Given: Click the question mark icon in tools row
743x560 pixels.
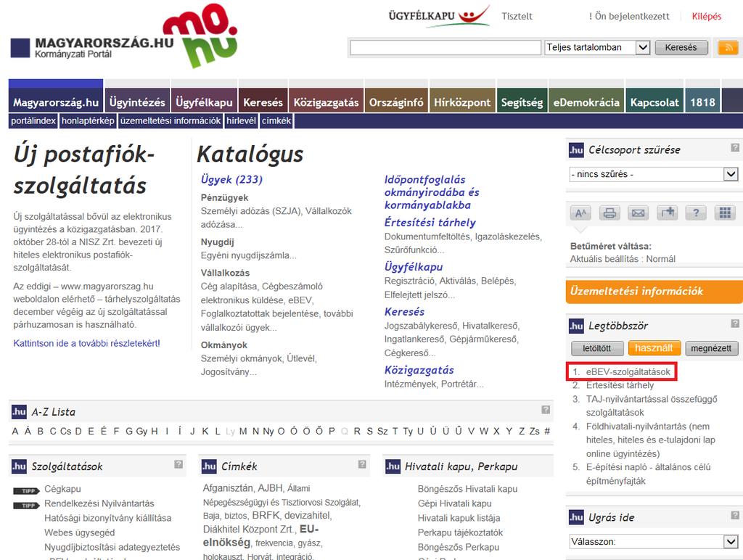Looking at the screenshot, I should pos(696,213).
